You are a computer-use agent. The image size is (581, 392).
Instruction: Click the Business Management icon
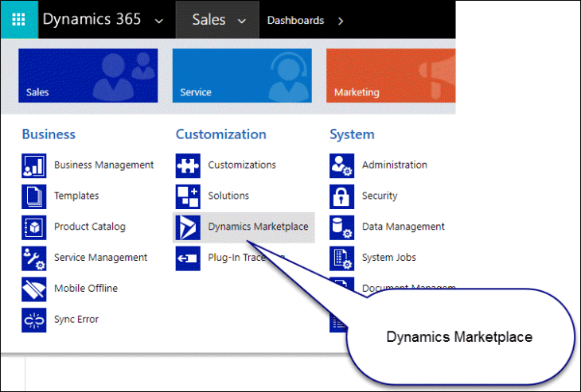point(34,166)
